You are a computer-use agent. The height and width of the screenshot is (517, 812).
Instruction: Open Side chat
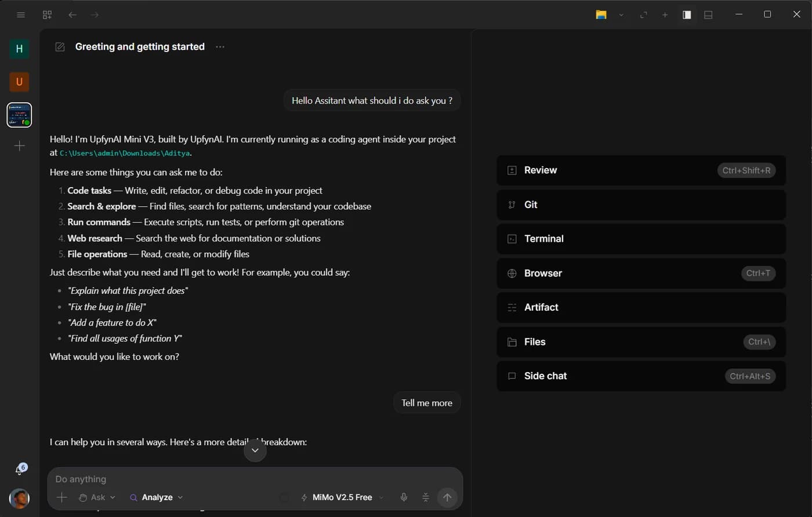pyautogui.click(x=641, y=376)
